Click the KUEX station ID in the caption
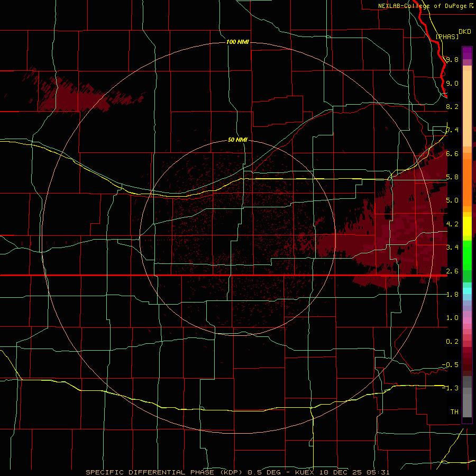476x476 pixels. [305, 472]
